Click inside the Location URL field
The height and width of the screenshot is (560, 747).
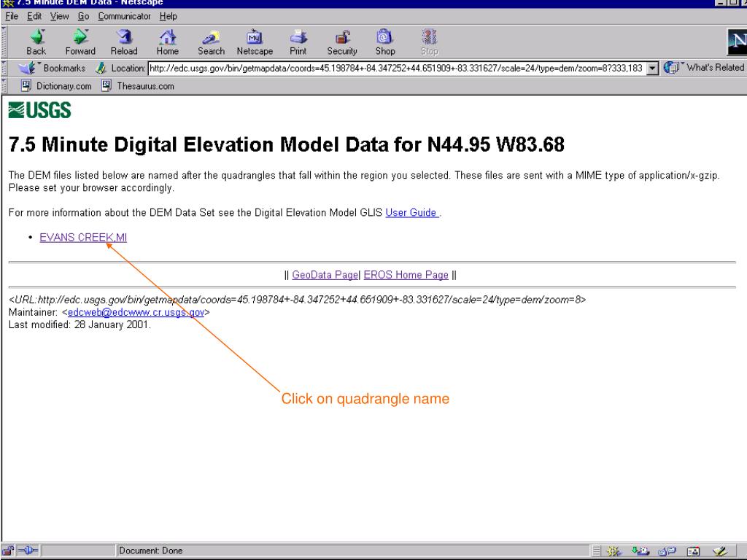(x=397, y=68)
